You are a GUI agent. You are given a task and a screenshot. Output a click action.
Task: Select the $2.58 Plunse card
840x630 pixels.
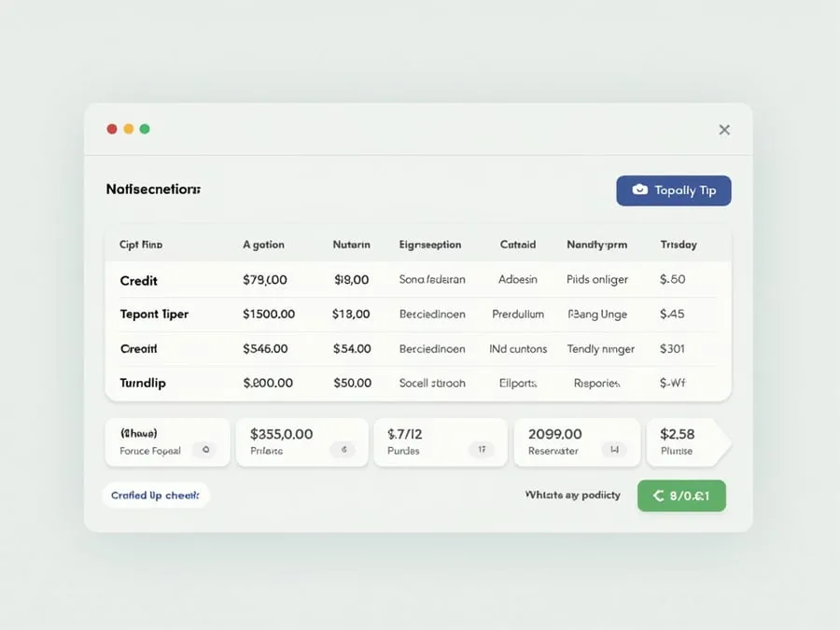tap(688, 442)
